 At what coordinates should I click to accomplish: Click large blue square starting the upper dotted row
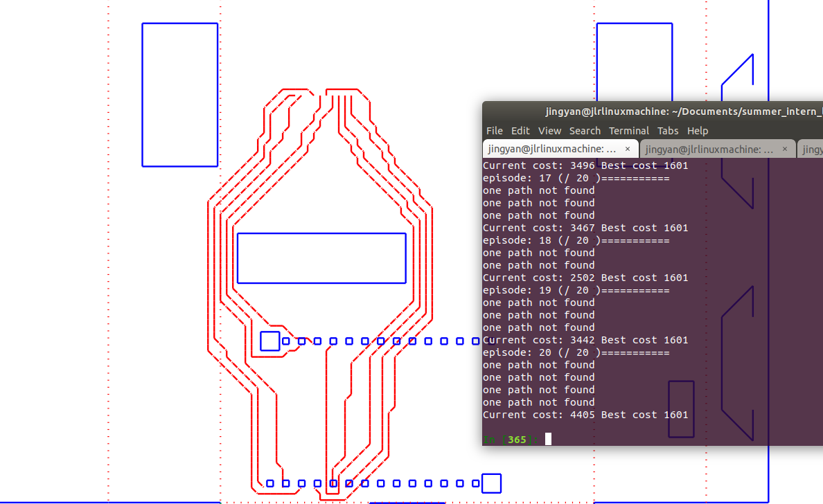(x=270, y=341)
